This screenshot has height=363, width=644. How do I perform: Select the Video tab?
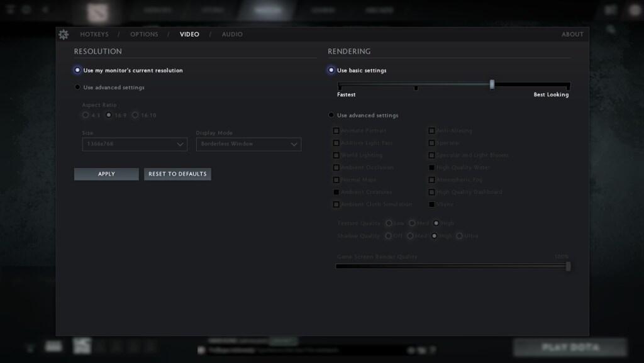point(189,35)
